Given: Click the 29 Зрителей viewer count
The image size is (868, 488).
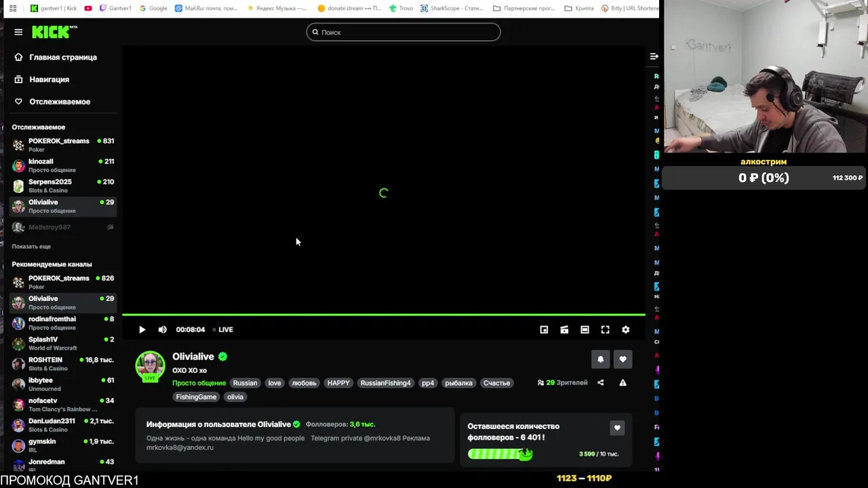Looking at the screenshot, I should click(x=562, y=383).
